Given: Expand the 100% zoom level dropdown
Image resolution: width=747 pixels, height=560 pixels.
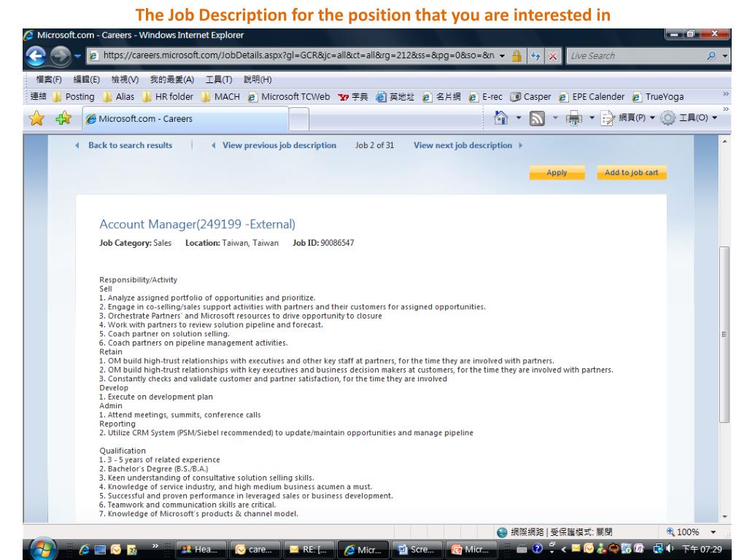Looking at the screenshot, I should (713, 532).
